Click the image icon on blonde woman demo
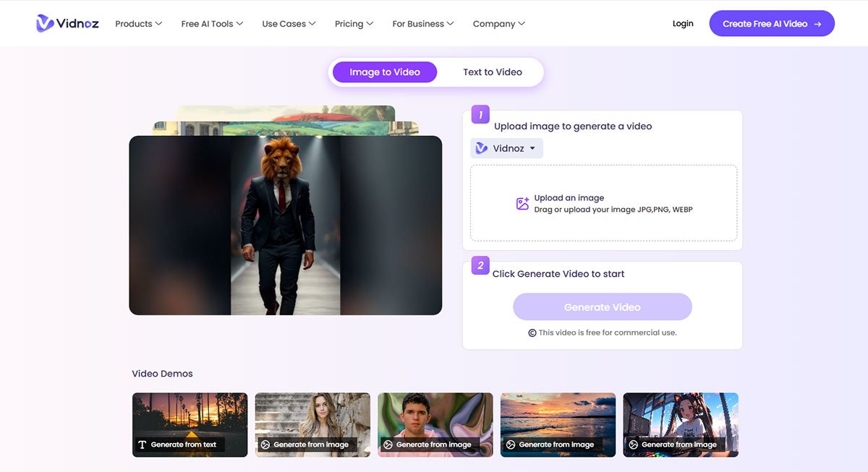Screen dimensions: 868x472 [x=265, y=445]
